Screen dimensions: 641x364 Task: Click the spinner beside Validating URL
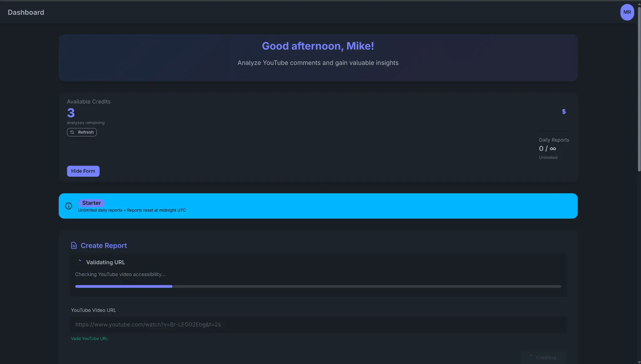(x=79, y=262)
